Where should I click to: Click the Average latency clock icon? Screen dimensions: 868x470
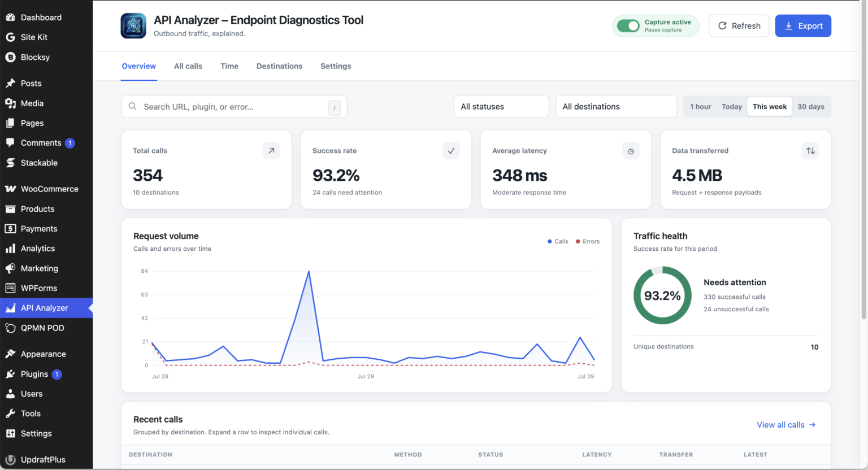pyautogui.click(x=631, y=151)
